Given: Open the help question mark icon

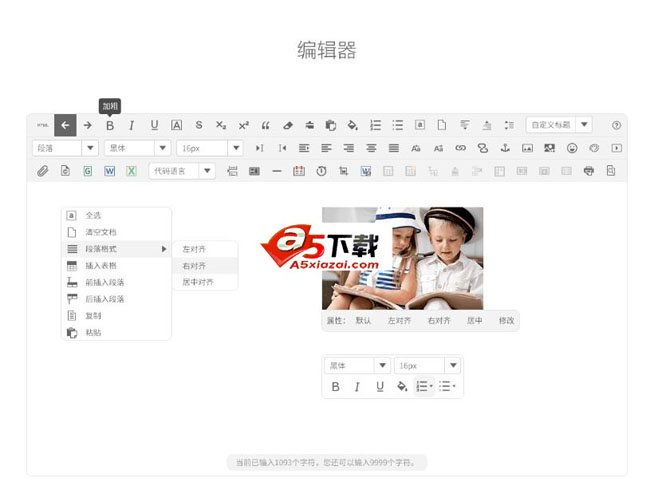Looking at the screenshot, I should [x=616, y=125].
